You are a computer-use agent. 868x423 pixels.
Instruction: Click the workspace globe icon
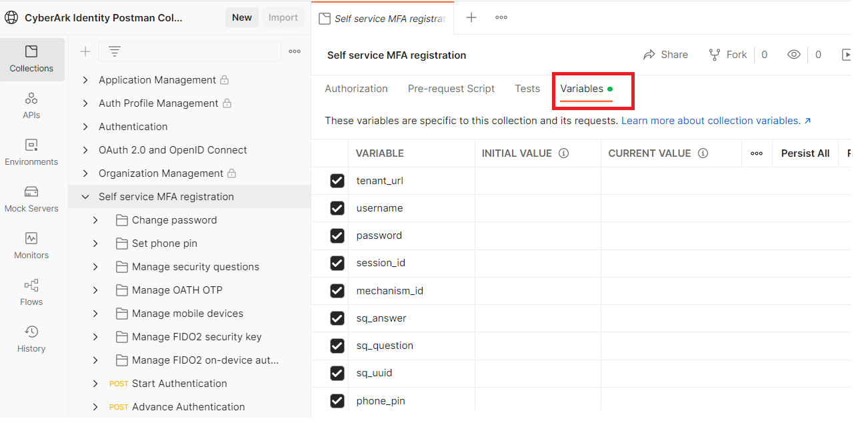point(11,18)
